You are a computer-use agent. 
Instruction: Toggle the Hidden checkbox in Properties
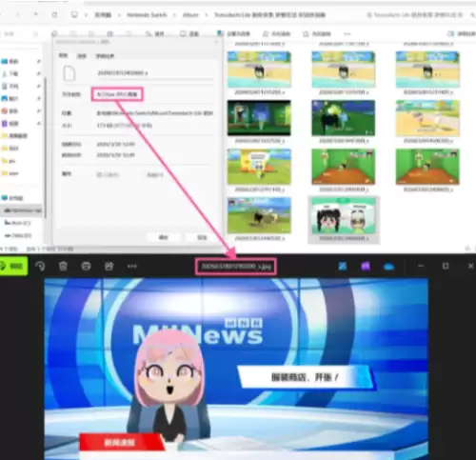tap(155, 174)
